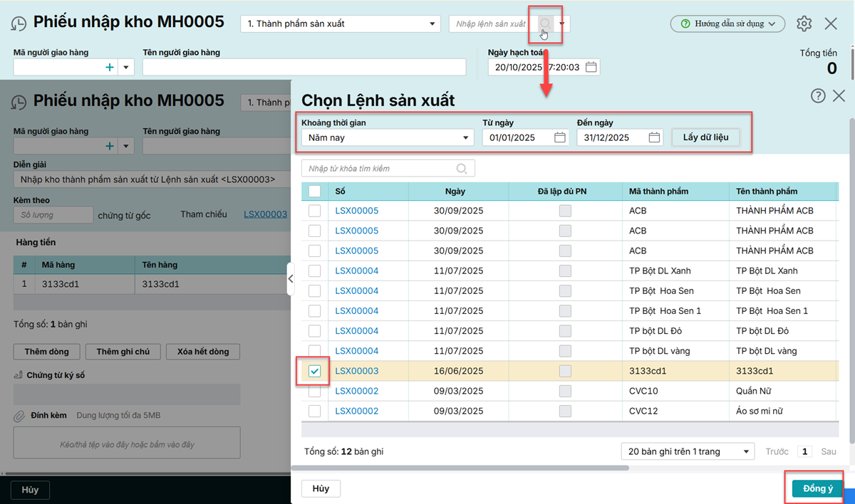Tick the select-all checkbox in table header
855x504 pixels.
tap(314, 191)
